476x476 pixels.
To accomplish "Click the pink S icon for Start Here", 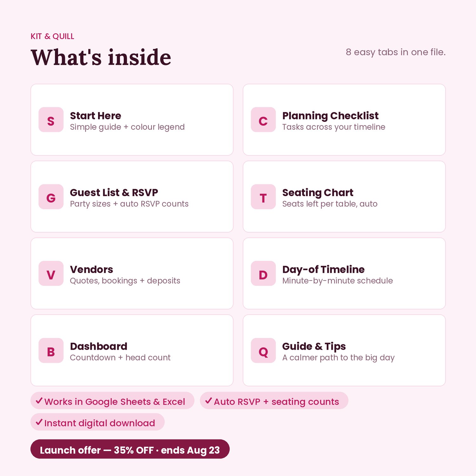I will click(51, 120).
